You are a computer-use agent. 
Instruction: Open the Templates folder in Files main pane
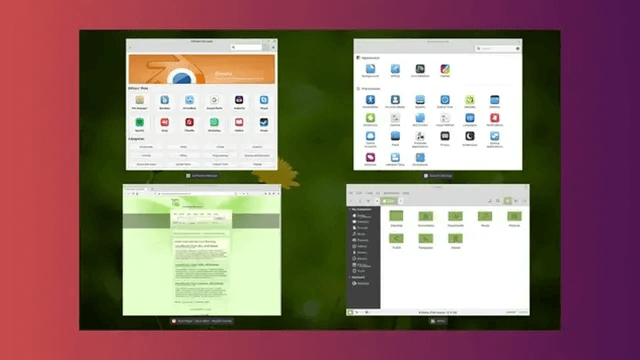pyautogui.click(x=426, y=241)
